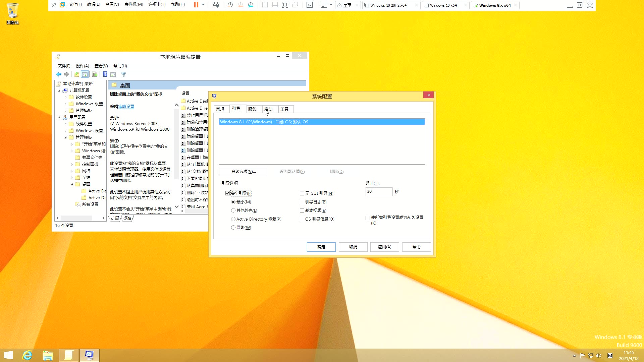
Task: Open the Recycle Bin desktop icon
Action: 13,13
